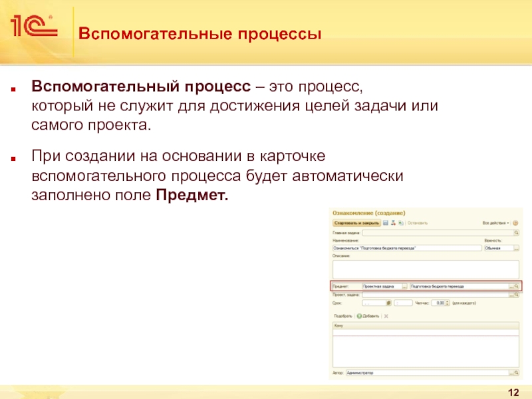Open Проект, задача with magnifier icon
This screenshot has width=532, height=399.
tap(517, 295)
